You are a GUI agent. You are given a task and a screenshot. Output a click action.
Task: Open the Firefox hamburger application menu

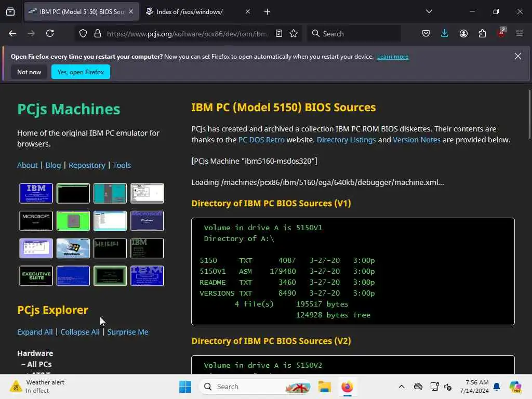[520, 33]
